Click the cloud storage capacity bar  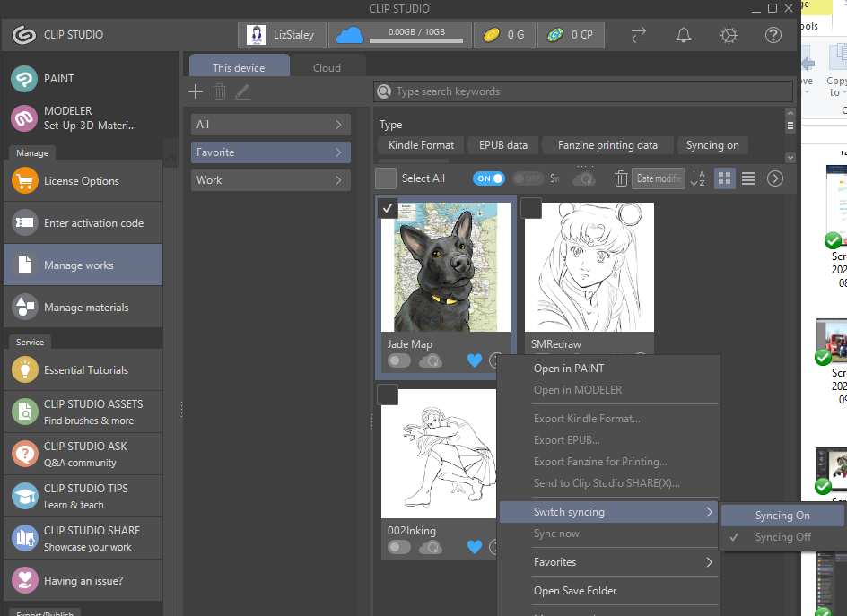[x=417, y=39]
